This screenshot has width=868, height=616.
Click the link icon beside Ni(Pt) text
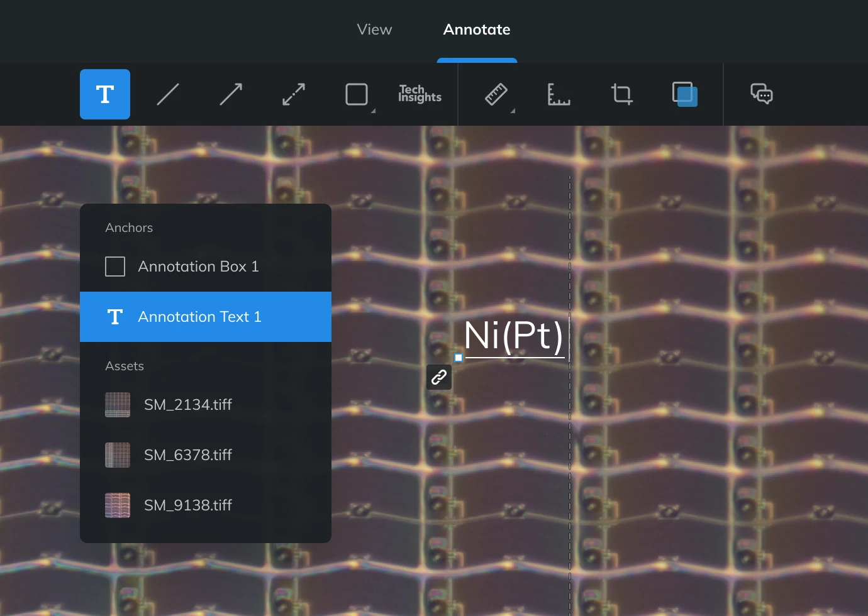tap(439, 377)
